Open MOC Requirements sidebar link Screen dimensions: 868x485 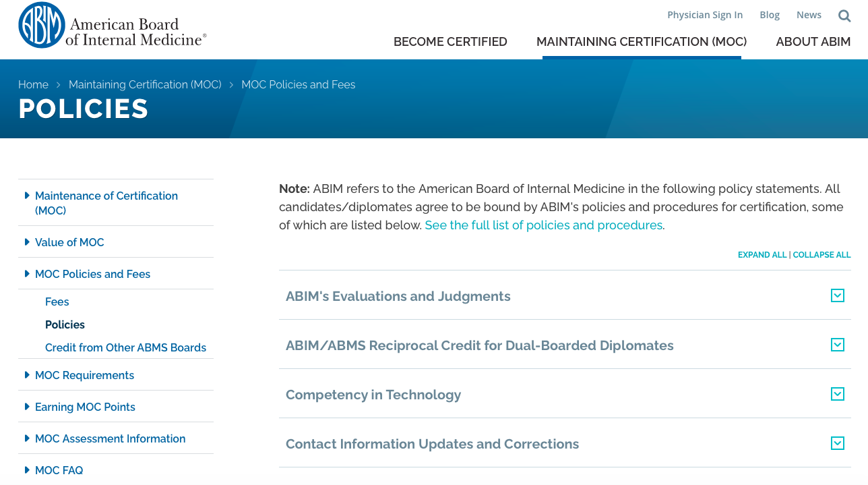pos(84,375)
